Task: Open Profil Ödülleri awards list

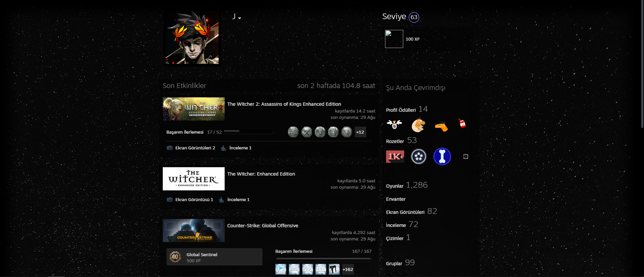Action: [401, 110]
